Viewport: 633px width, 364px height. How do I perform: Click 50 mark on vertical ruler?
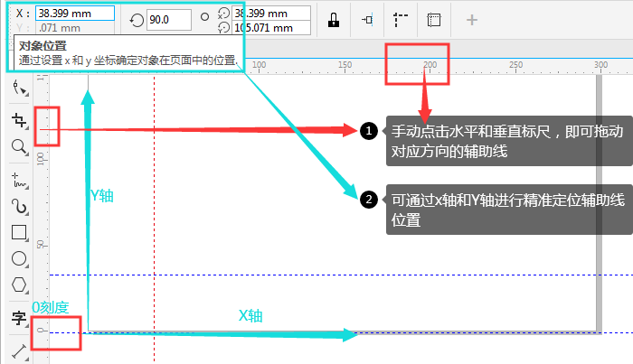coord(41,244)
